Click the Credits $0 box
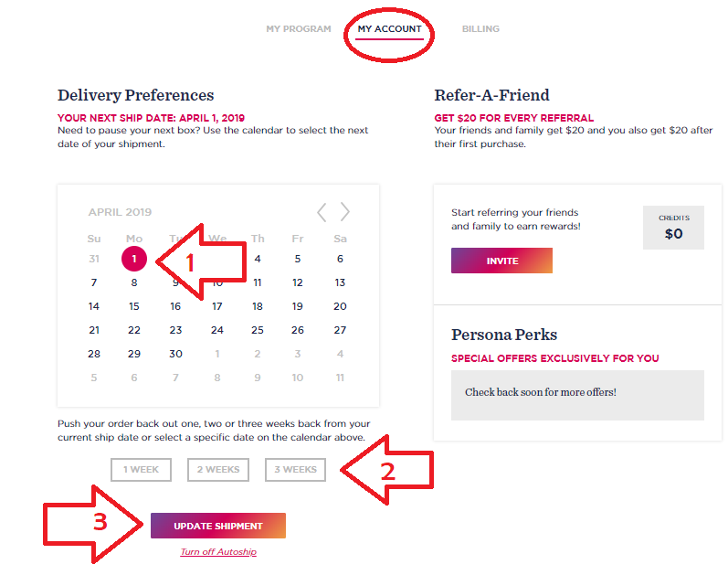This screenshot has width=728, height=575. [674, 228]
